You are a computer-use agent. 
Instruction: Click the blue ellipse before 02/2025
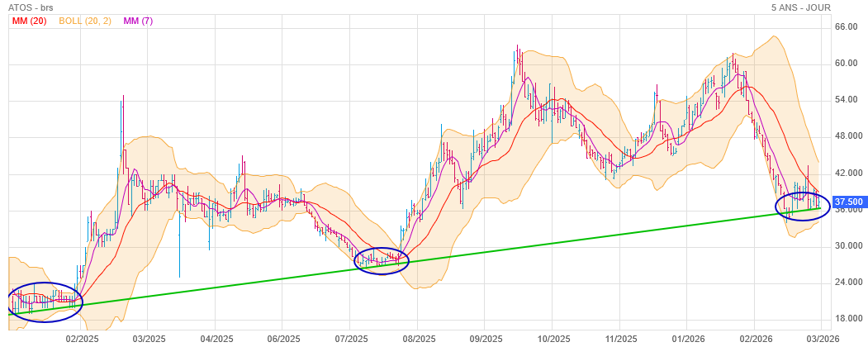click(x=45, y=302)
